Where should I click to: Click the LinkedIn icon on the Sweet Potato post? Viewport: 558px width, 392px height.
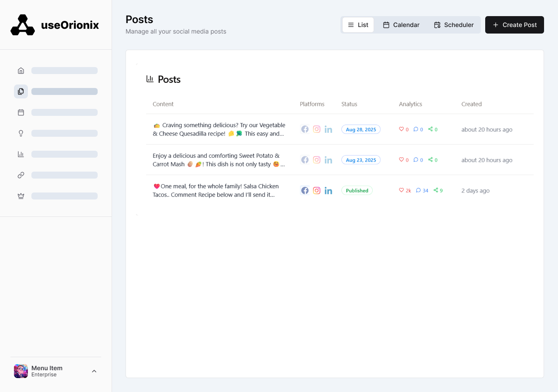328,159
